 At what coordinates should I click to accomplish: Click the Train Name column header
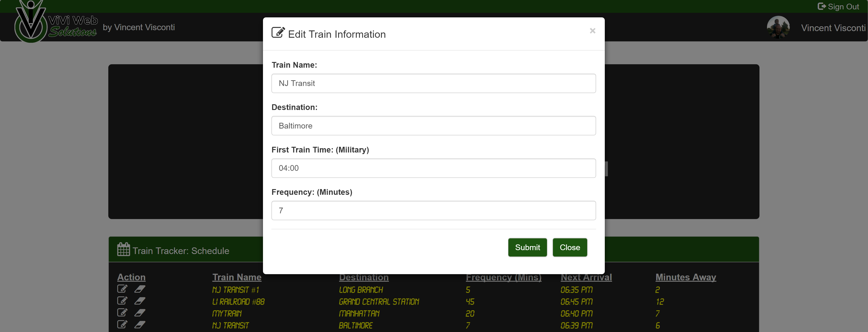coord(237,277)
